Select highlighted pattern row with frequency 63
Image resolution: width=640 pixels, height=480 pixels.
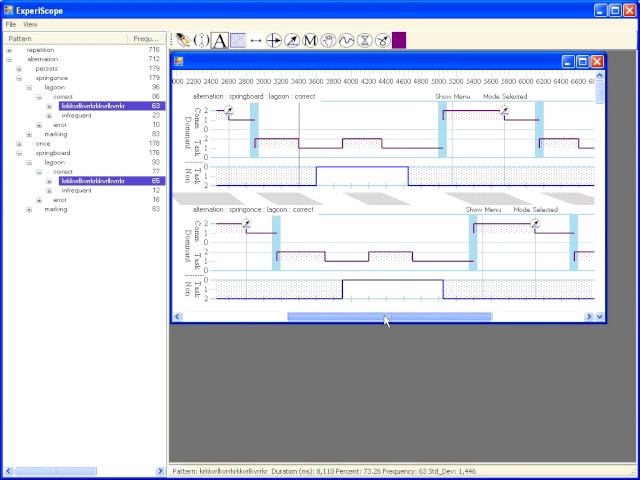pos(112,106)
